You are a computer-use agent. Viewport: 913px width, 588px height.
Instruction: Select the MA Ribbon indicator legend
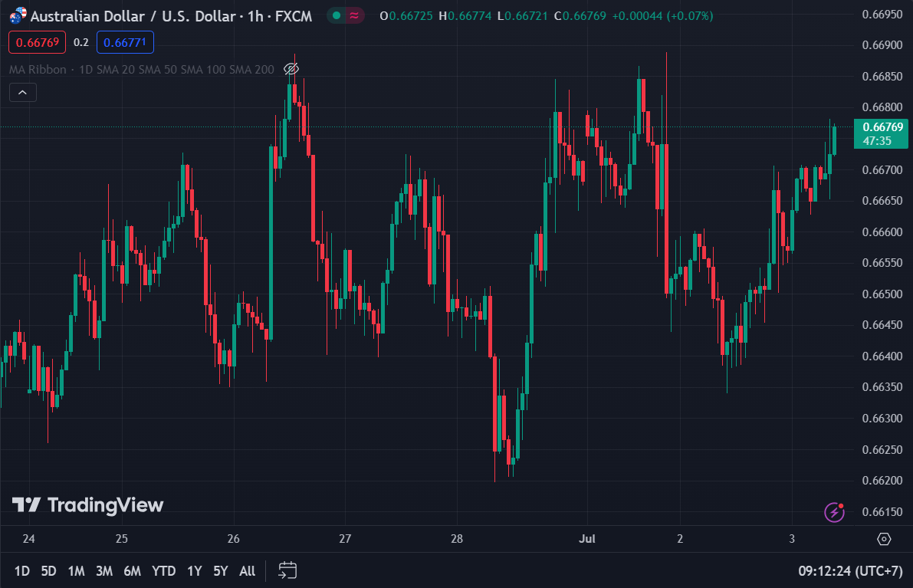(x=142, y=69)
